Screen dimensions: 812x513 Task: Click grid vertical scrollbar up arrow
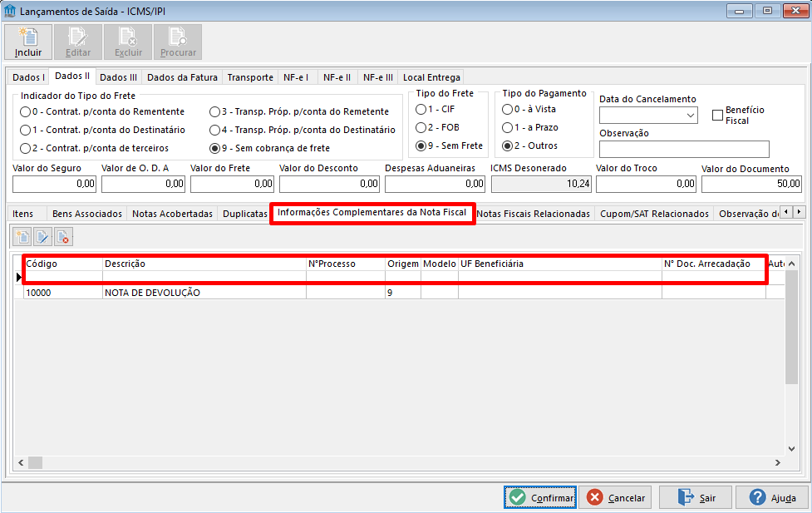pos(791,264)
